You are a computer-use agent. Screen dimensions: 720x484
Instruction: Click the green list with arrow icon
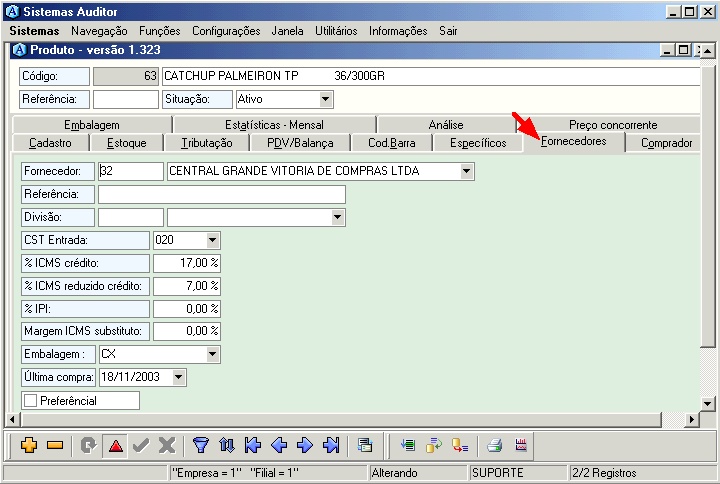tap(408, 445)
